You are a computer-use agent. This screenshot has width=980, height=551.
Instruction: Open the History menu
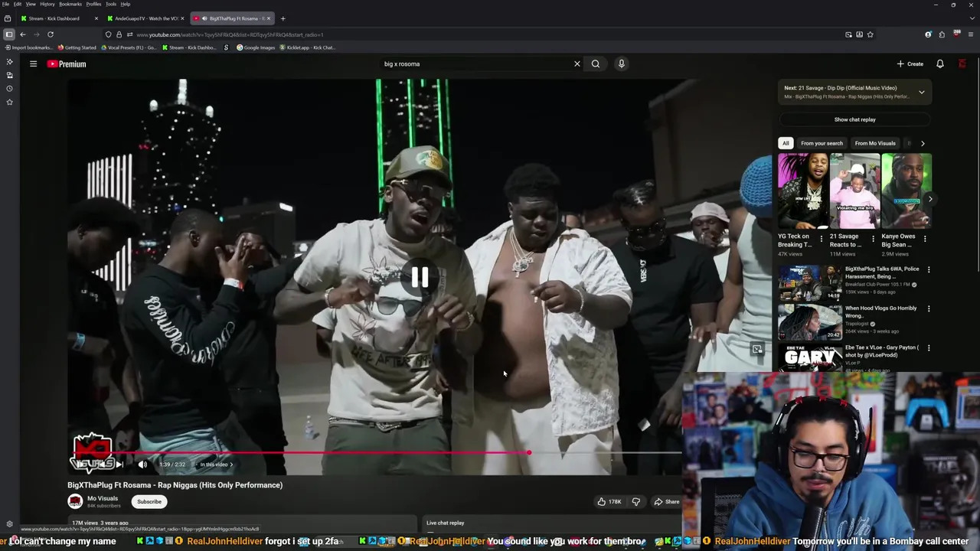[47, 4]
